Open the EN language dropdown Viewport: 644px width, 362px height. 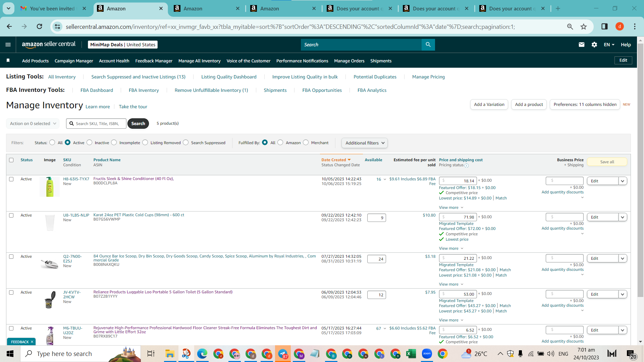pos(609,45)
